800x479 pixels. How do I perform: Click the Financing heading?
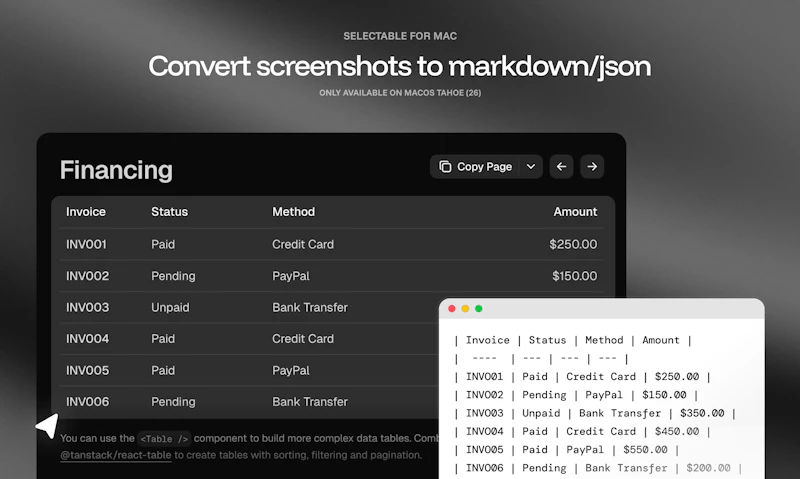(116, 170)
